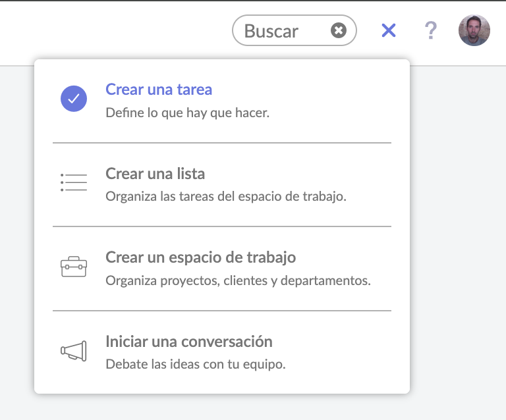The image size is (506, 420).
Task: Open the user profile avatar
Action: coord(474,30)
